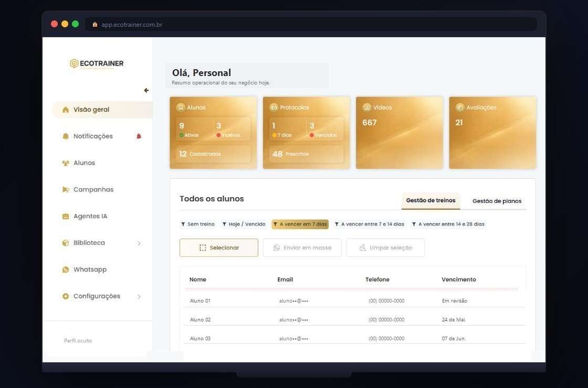Image resolution: width=588 pixels, height=388 pixels.
Task: Click the robot icon beside Agentes IA
Action: pyautogui.click(x=66, y=216)
